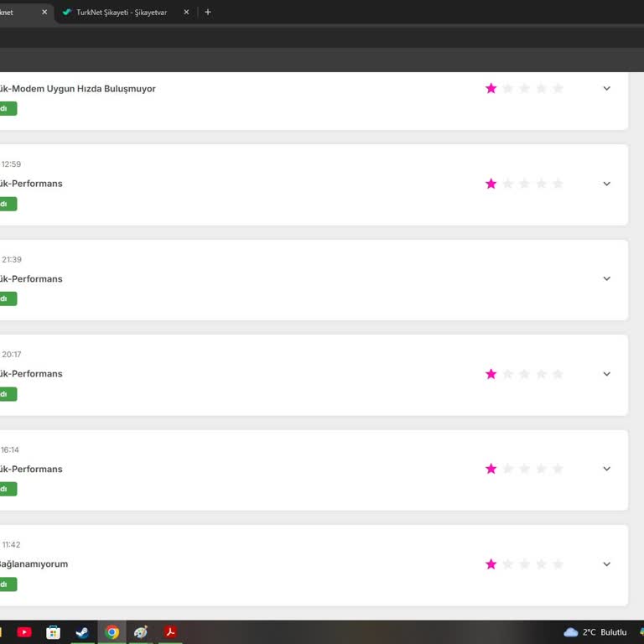Switch to Chrome in the taskbar
This screenshot has height=644, width=644.
[x=112, y=632]
